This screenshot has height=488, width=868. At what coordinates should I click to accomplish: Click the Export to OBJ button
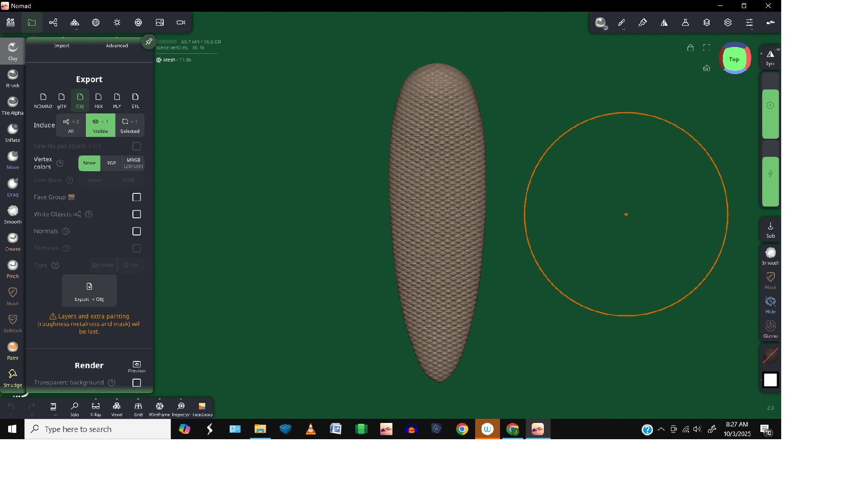pyautogui.click(x=89, y=291)
